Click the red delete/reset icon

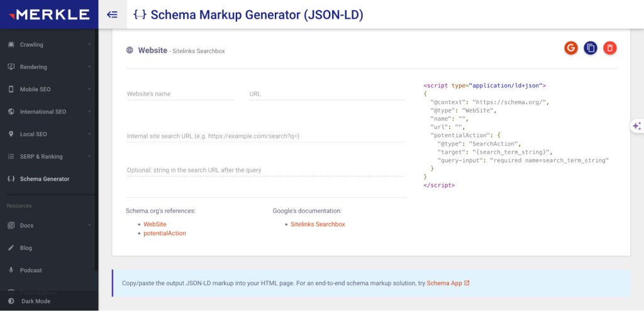[x=610, y=48]
